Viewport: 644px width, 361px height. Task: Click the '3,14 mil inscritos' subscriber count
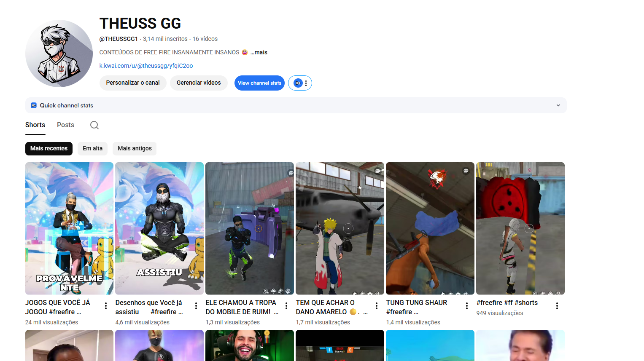pyautogui.click(x=165, y=39)
